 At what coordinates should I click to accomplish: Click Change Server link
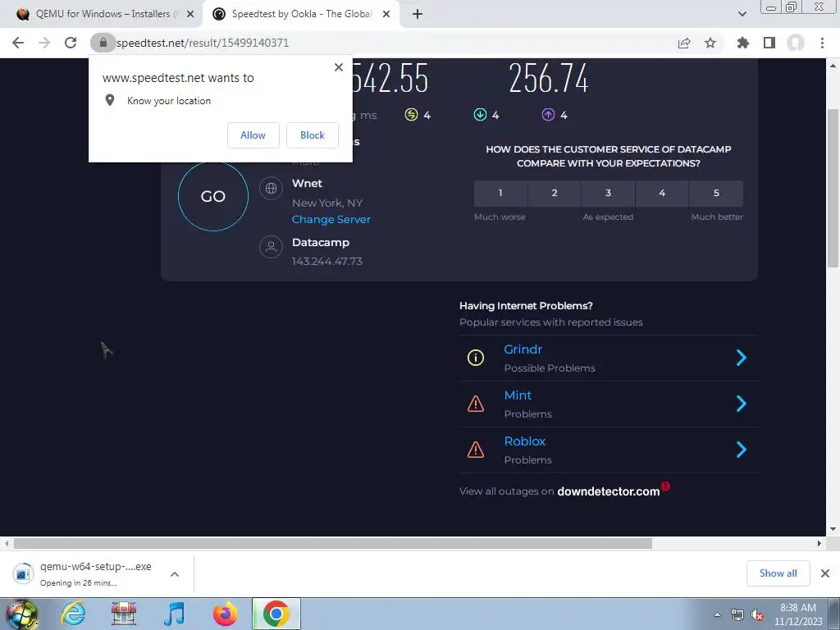click(x=331, y=220)
